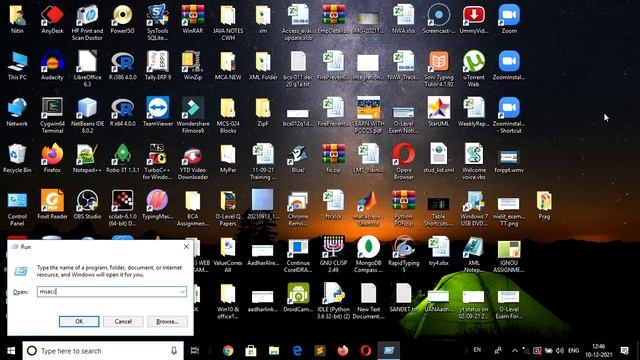The height and width of the screenshot is (360, 640).
Task: Select the IDLE Python 3.6 icon
Action: (x=333, y=302)
